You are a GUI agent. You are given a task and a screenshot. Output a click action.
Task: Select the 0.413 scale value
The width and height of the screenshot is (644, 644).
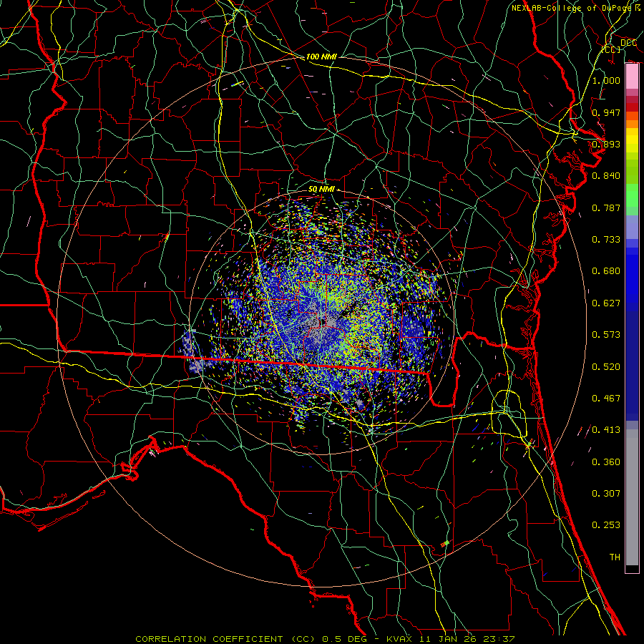point(606,430)
